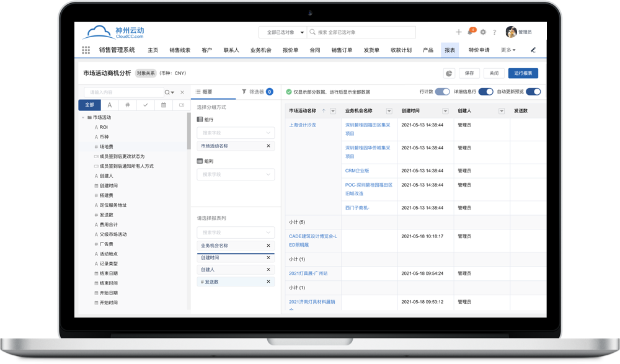Select the calendar filter icon above field tree

click(x=164, y=105)
